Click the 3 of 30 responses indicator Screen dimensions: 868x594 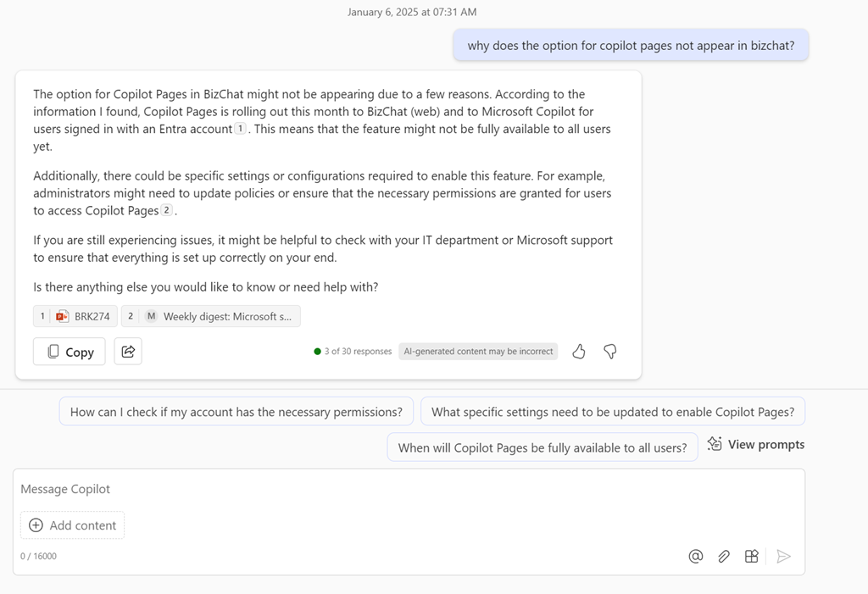click(x=353, y=351)
